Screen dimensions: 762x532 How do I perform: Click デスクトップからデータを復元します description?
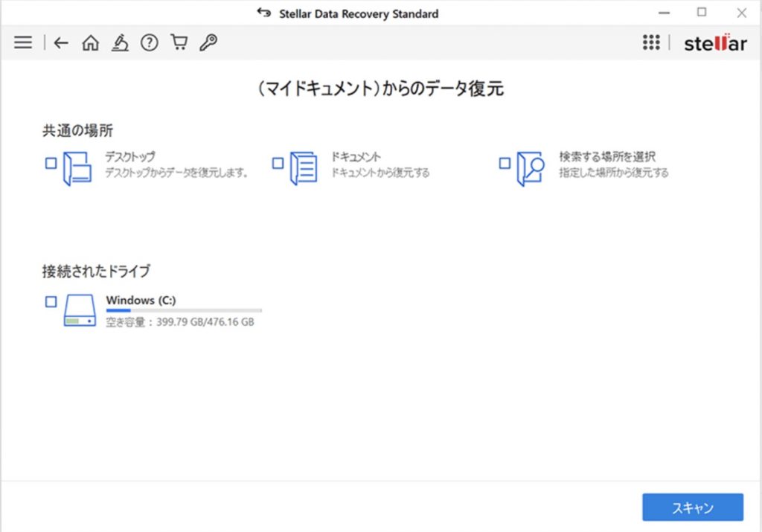click(176, 173)
